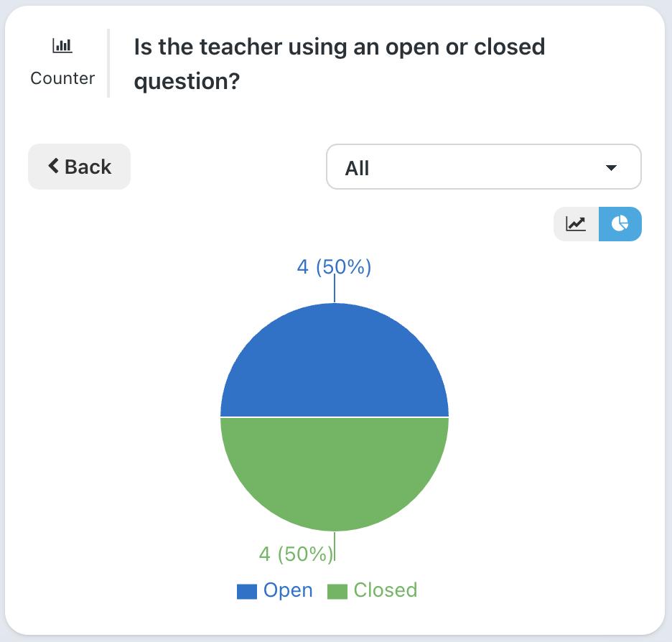
Task: Select the pie chart view icon
Action: click(x=620, y=224)
